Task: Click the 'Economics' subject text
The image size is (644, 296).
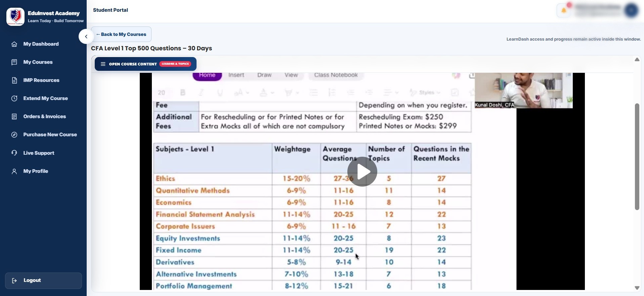Action: pos(174,203)
